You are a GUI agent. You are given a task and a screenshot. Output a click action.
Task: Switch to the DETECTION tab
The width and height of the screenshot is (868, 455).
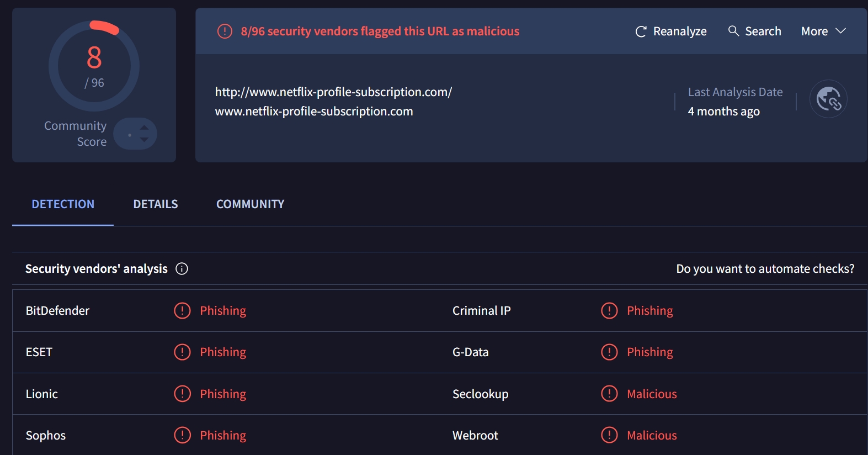(63, 204)
